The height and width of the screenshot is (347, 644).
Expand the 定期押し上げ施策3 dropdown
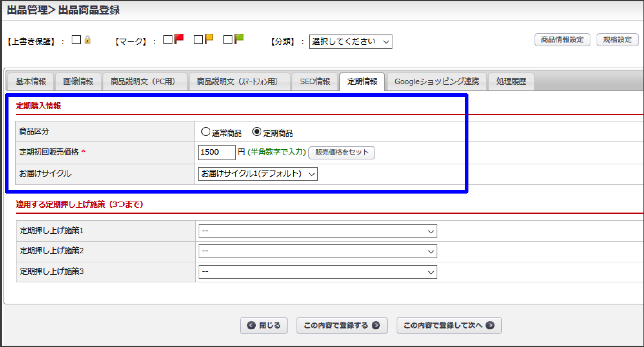317,272
